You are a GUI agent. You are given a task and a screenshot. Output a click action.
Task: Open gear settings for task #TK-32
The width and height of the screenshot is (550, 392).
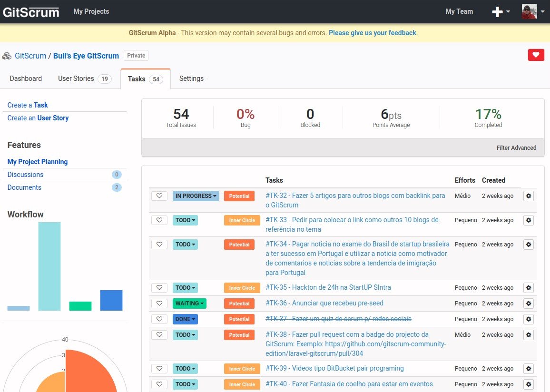click(529, 196)
